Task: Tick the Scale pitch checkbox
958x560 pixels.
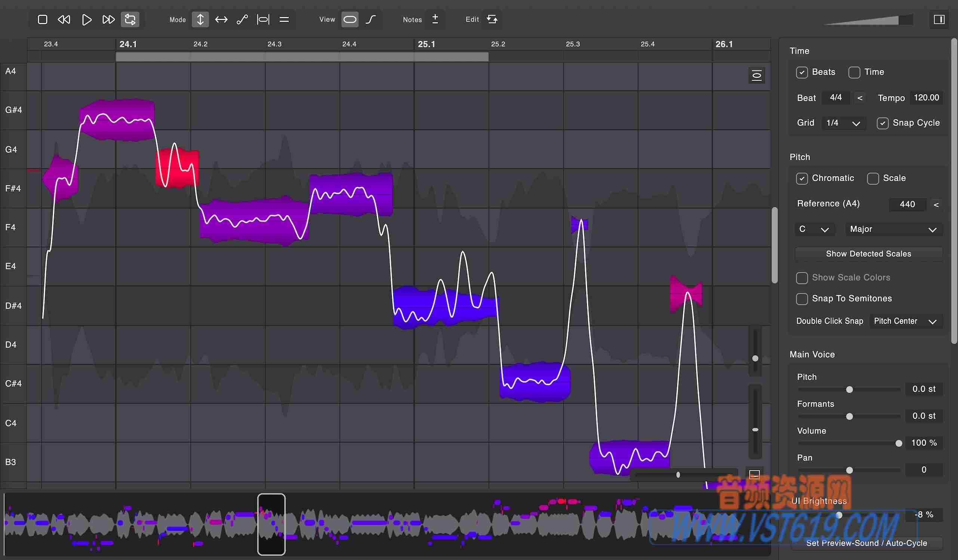Action: [872, 178]
